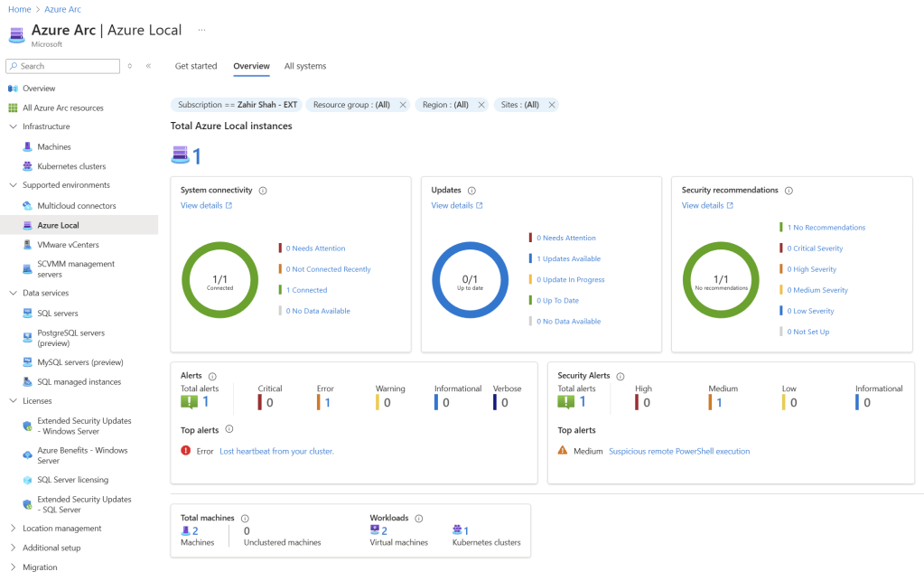Click the Multicloud connectors cloud icon
The image size is (924, 581).
click(x=28, y=206)
